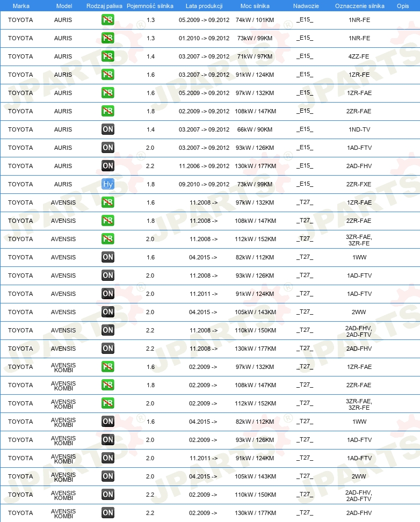The image size is (420, 522).
Task: Click petrol icon in Avensis sedan 1.8 2ZR-FAE row
Action: click(x=107, y=221)
